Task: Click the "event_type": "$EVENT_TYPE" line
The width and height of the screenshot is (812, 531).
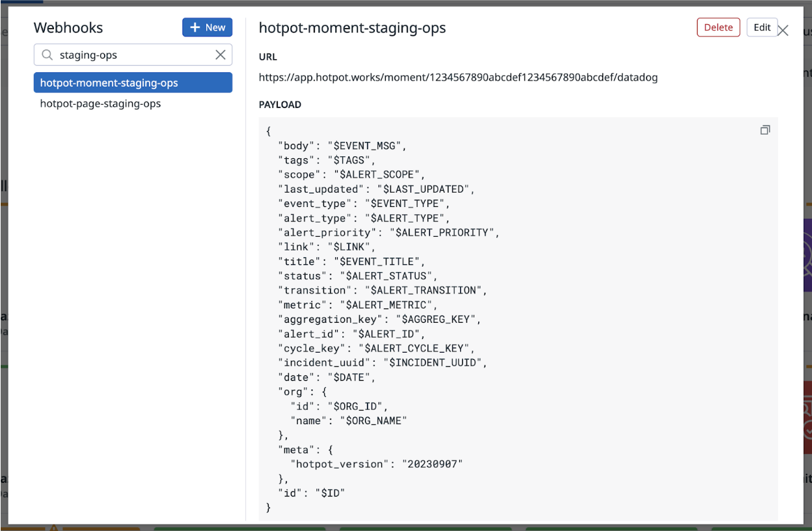Action: pos(363,204)
